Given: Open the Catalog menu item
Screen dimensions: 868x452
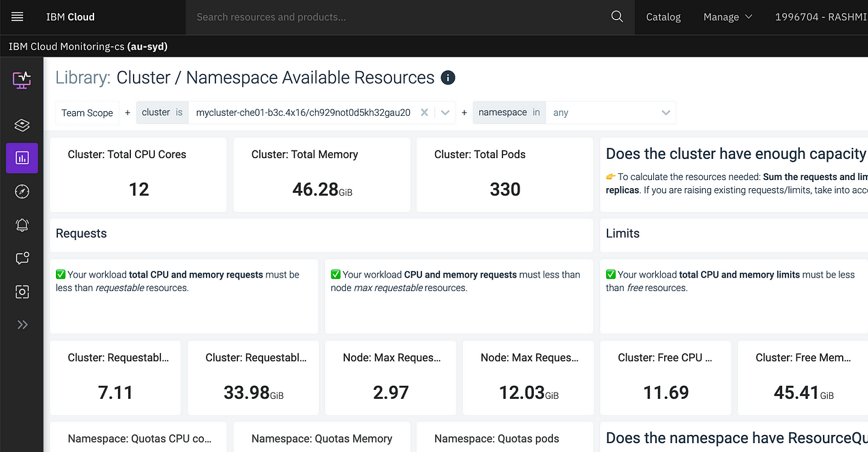Looking at the screenshot, I should click(663, 17).
